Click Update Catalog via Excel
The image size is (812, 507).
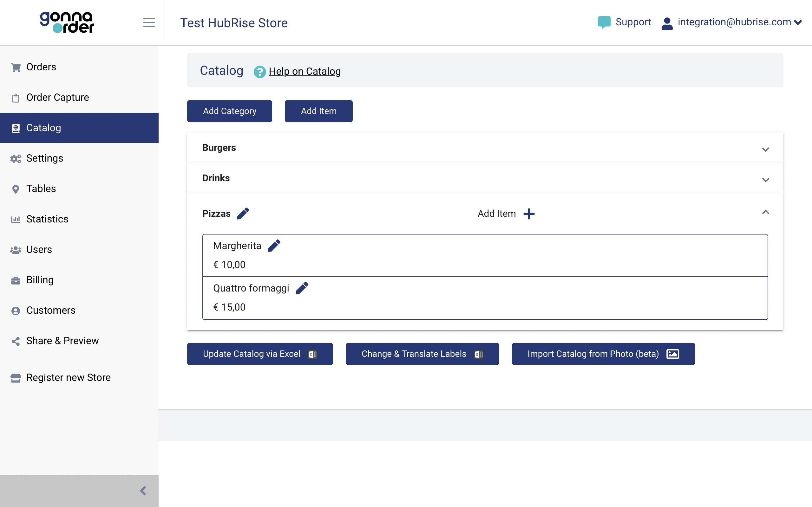[x=260, y=354]
